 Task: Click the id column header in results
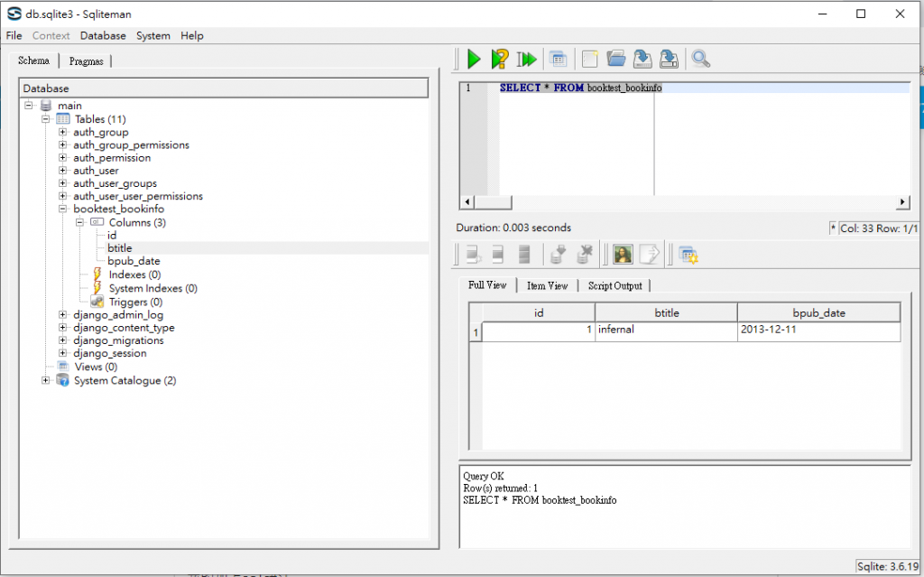[539, 312]
